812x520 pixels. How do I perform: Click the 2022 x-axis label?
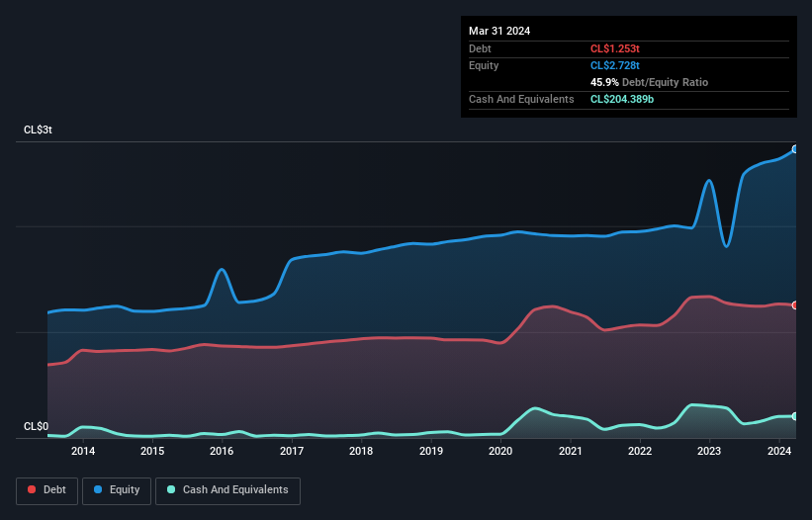point(640,451)
